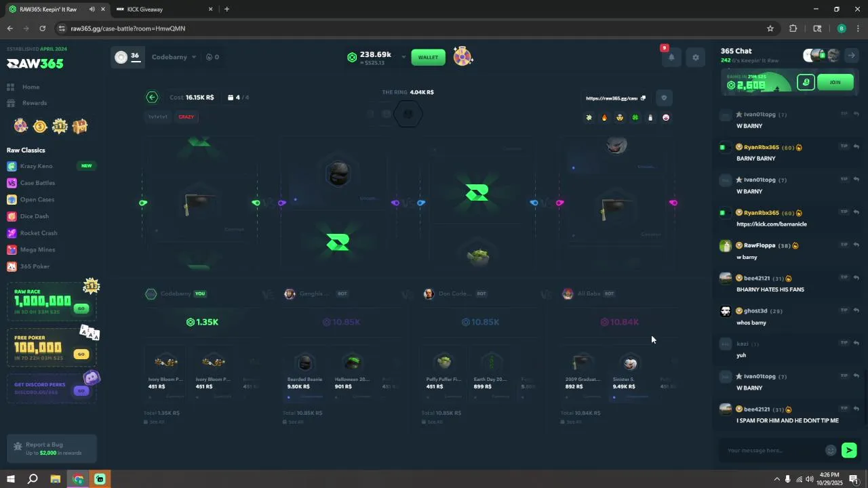Click the level 36 avatar badge

pyautogui.click(x=128, y=57)
